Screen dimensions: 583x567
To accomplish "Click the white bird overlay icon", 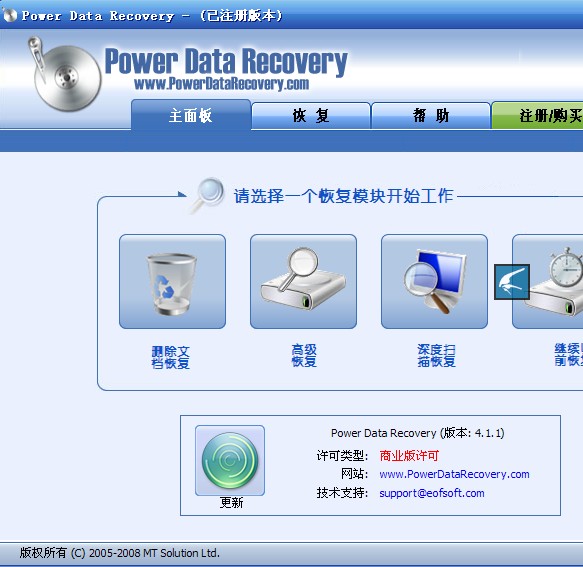I will (512, 282).
